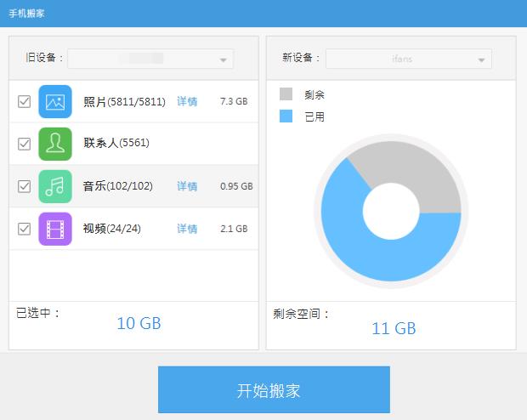Click the 手机搬家 window title

point(26,14)
